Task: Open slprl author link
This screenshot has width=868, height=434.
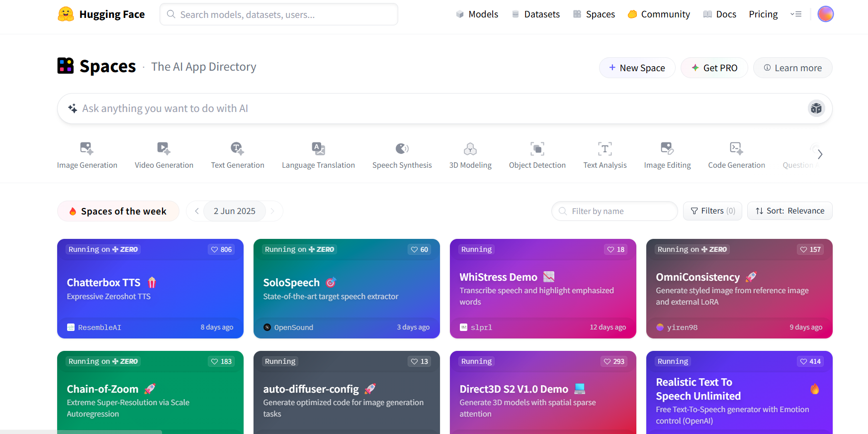Action: coord(476,327)
